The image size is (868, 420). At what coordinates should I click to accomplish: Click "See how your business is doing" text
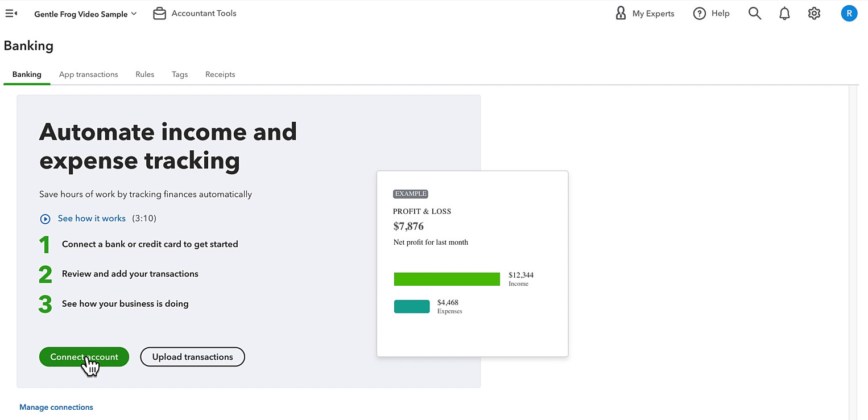[125, 304]
